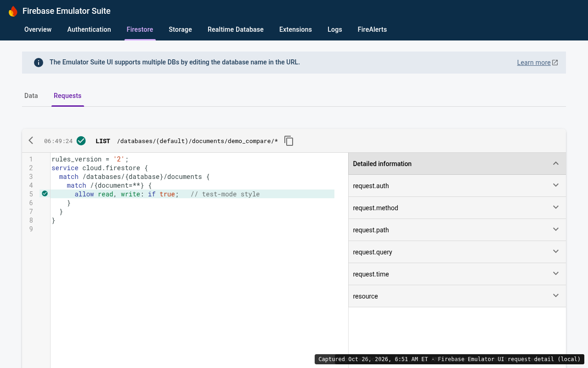588x368 pixels.
Task: Click the green success checkmark by 06:49:24
Action: [x=81, y=141]
